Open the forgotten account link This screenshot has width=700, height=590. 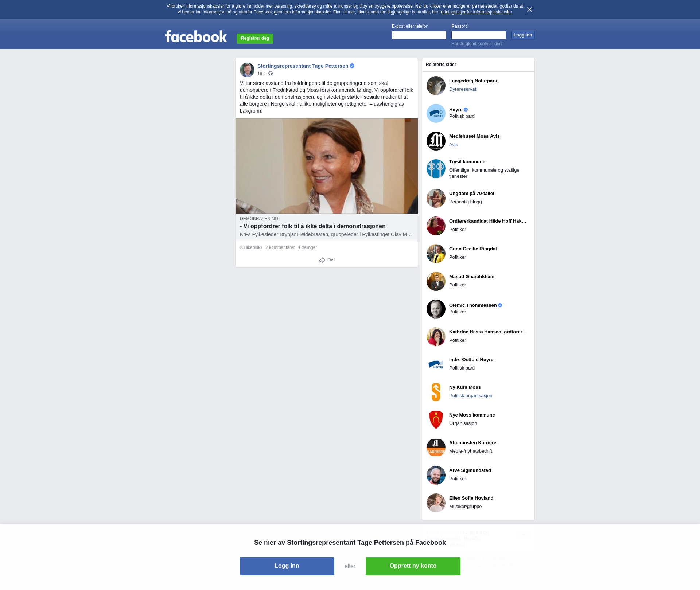[477, 44]
